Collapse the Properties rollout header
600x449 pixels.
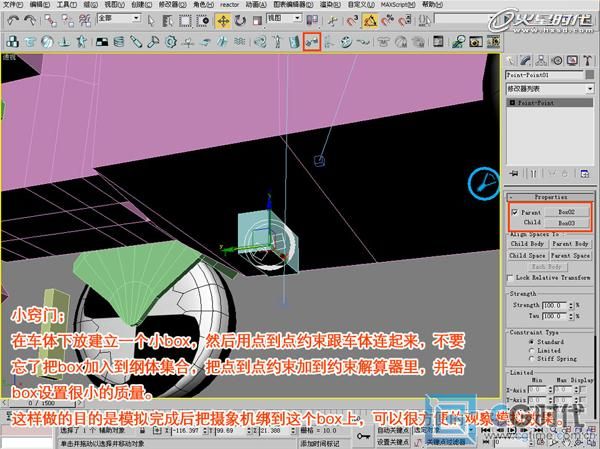pos(550,197)
